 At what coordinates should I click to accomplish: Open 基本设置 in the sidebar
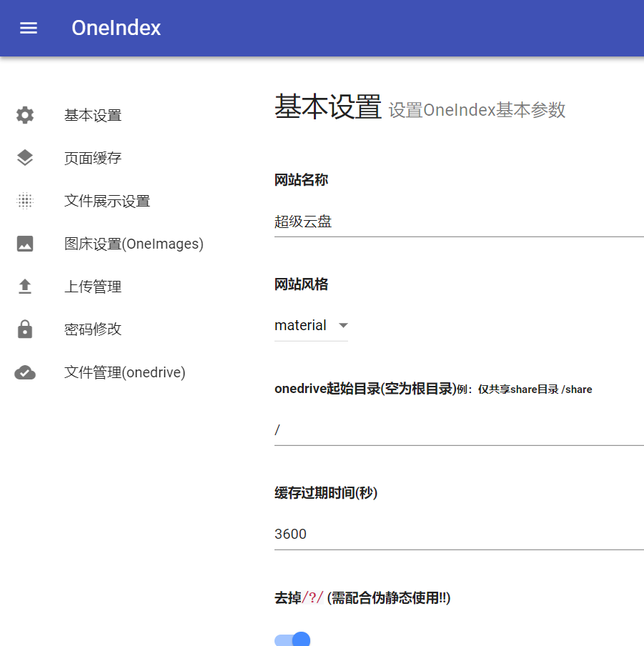(93, 115)
